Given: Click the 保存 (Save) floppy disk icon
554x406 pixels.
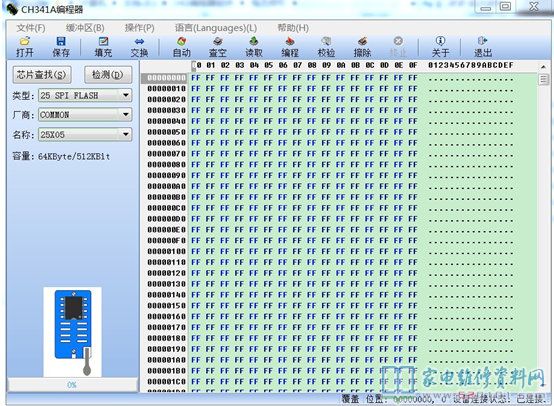Looking at the screenshot, I should pos(61,47).
